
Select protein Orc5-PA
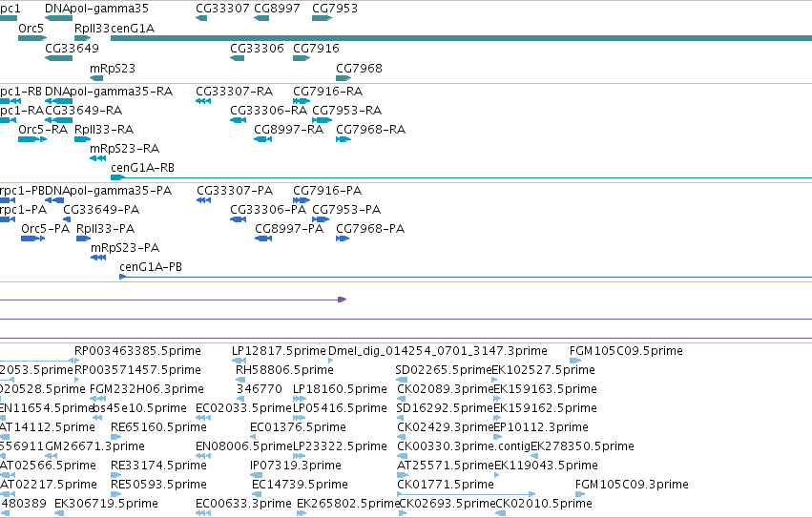(x=46, y=229)
